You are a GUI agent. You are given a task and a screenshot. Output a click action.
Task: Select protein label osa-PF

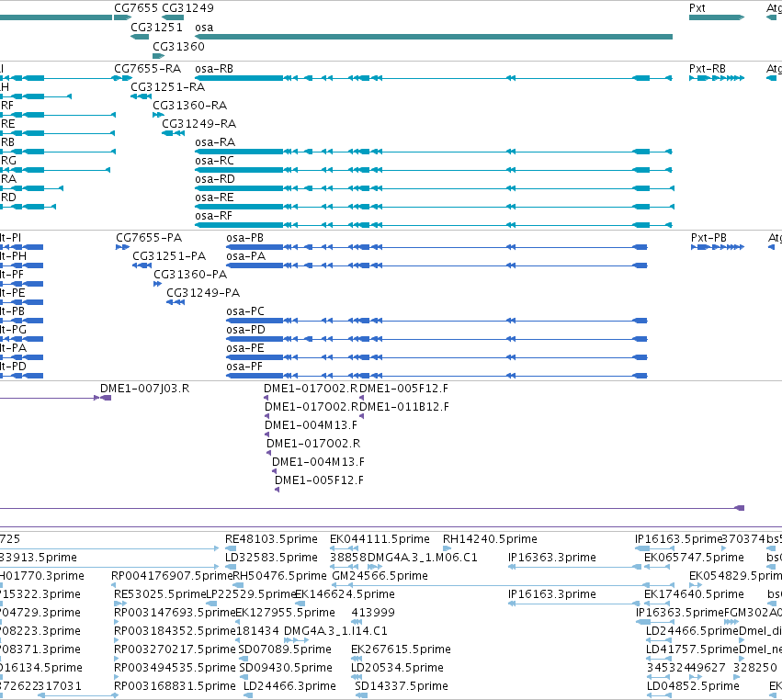pos(244,367)
